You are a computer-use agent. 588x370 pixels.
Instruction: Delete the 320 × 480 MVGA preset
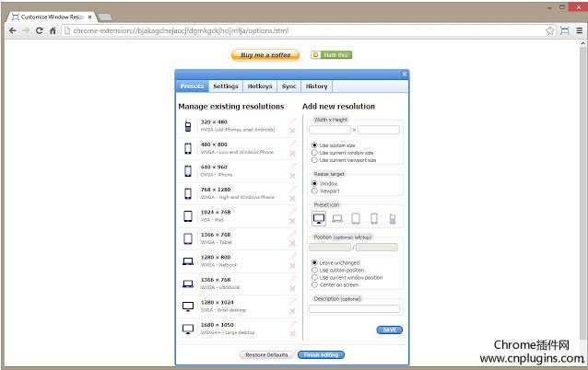point(293,131)
